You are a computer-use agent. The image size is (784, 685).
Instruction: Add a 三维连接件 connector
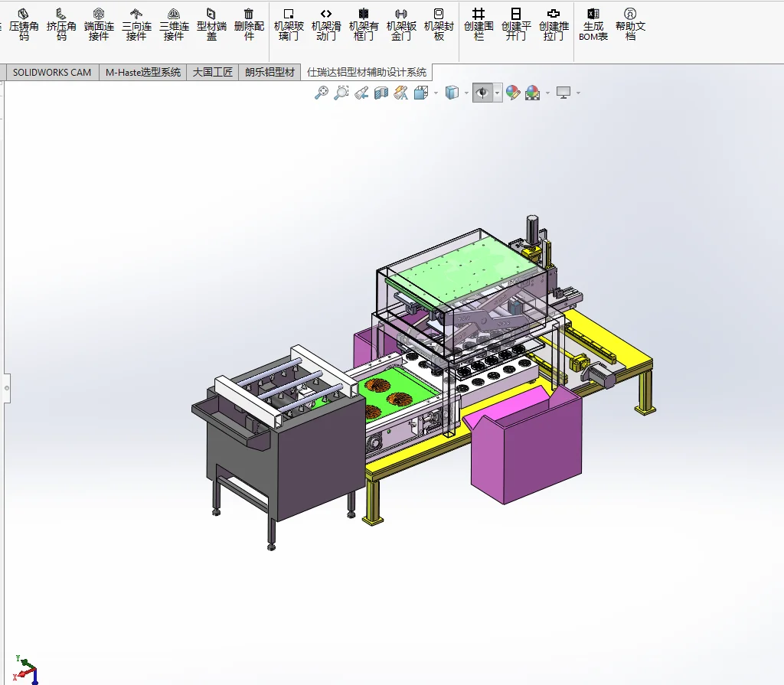(174, 24)
